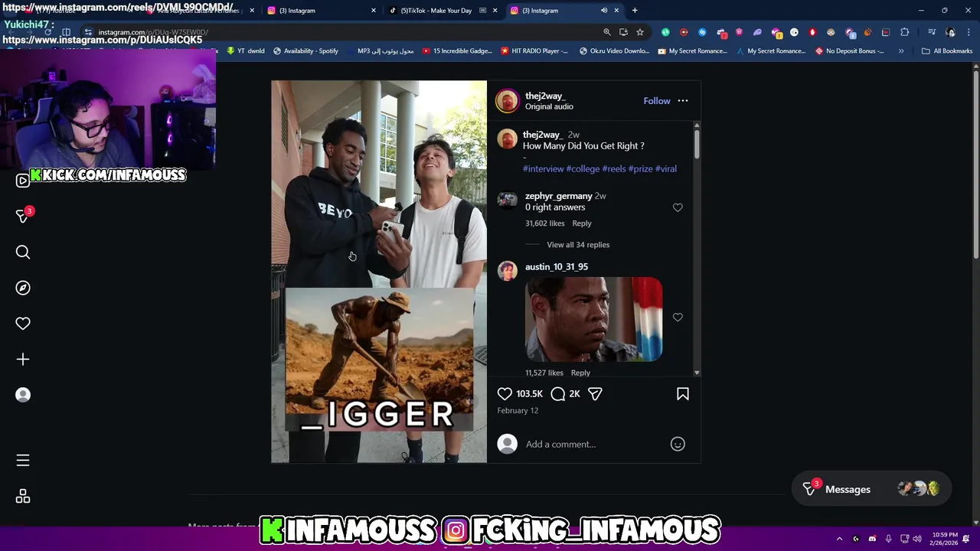Screen dimensions: 980x551
Task: Like austin_10_31_95's comment
Action: tap(678, 317)
